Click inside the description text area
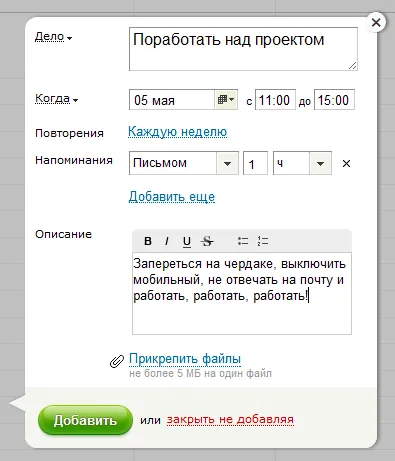Image resolution: width=395 pixels, height=461 pixels. (242, 293)
